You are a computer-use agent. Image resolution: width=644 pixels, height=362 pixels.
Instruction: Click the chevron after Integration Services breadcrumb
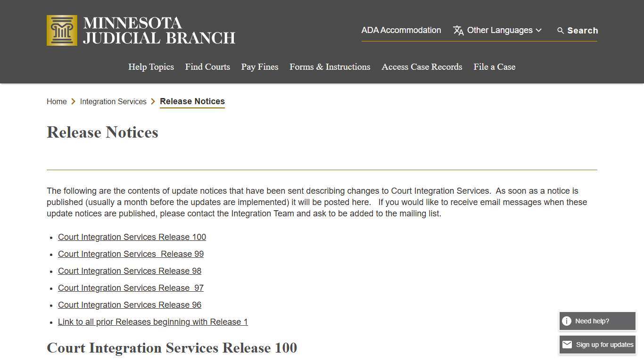153,101
